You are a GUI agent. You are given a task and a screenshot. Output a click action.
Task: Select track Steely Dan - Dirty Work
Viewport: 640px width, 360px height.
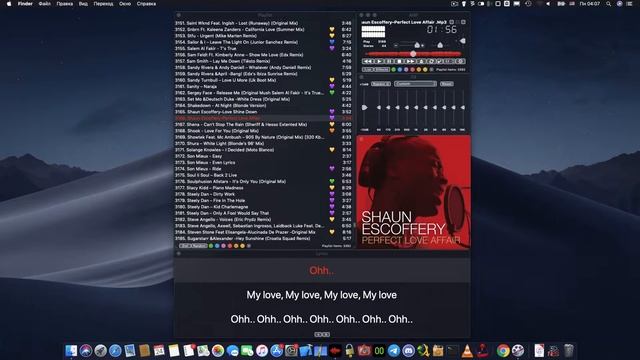click(263, 194)
